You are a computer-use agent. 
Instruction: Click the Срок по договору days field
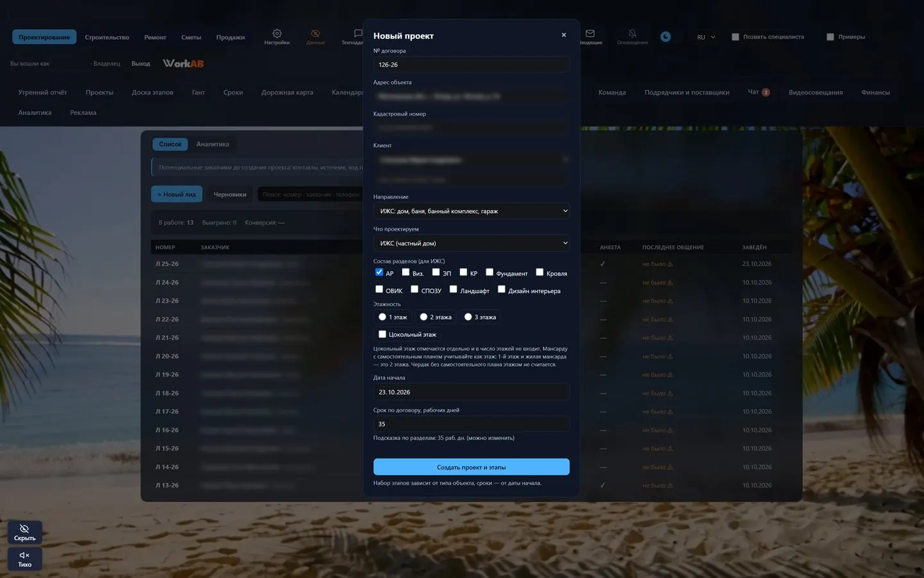click(472, 425)
